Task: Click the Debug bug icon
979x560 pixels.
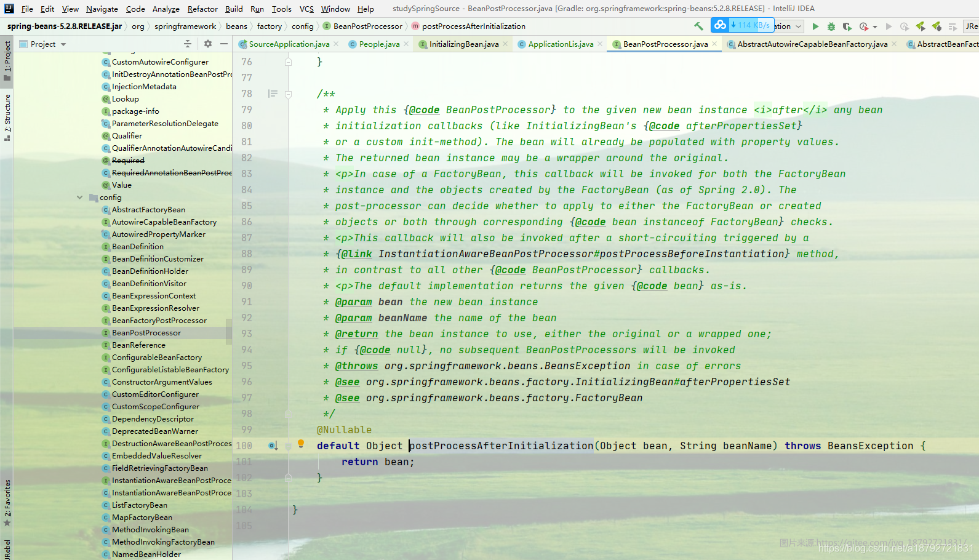Action: (x=831, y=26)
